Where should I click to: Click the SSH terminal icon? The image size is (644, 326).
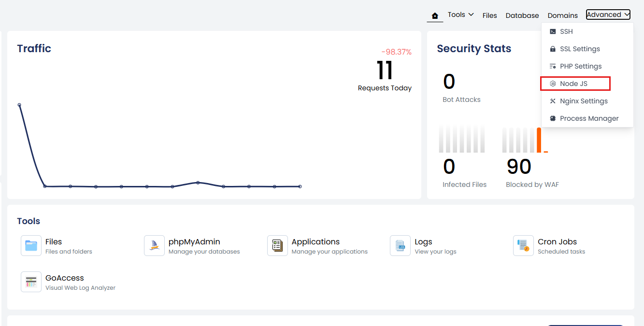pos(553,31)
